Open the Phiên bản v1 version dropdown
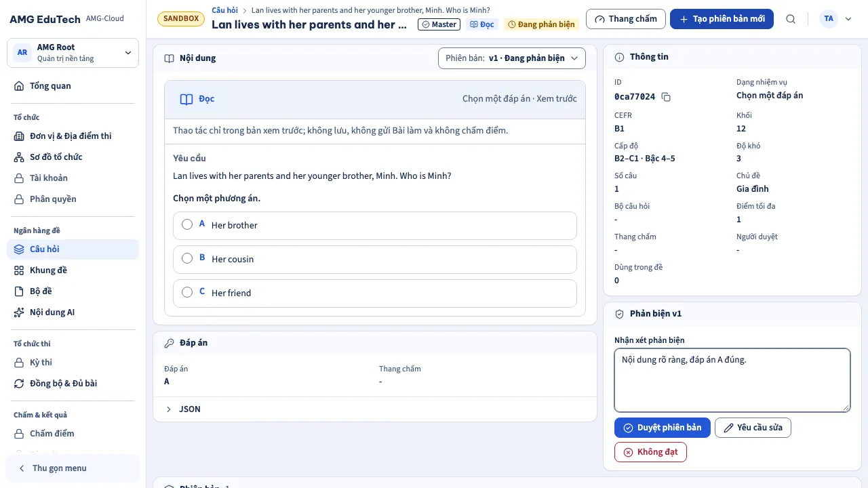 [512, 58]
